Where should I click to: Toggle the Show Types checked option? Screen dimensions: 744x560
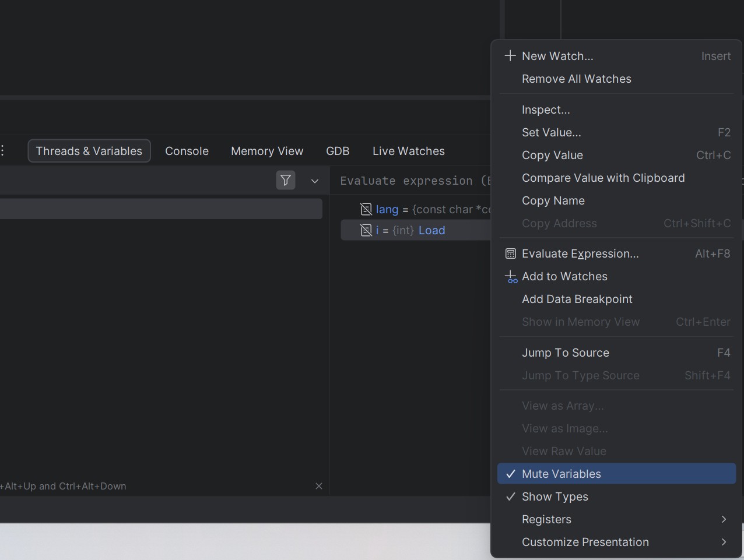point(616,496)
